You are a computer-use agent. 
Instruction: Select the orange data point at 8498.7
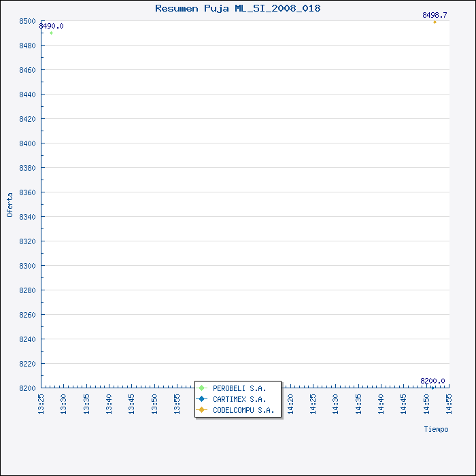(435, 22)
